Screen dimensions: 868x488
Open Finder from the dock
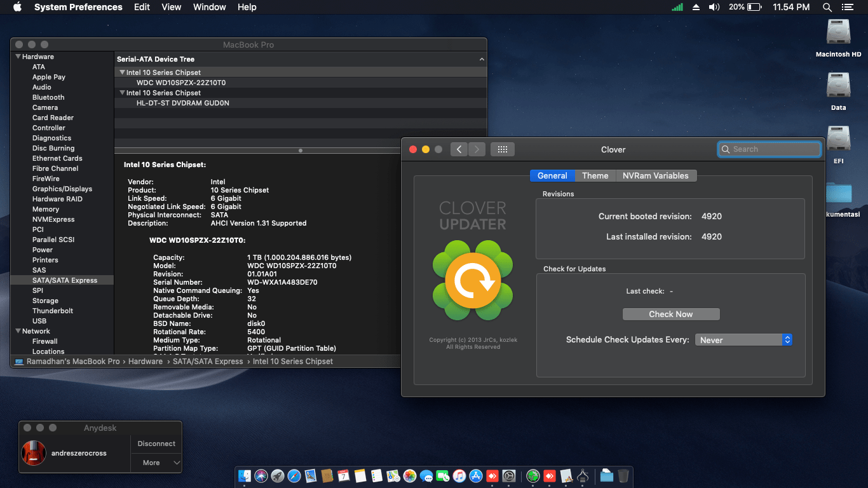[x=245, y=475]
